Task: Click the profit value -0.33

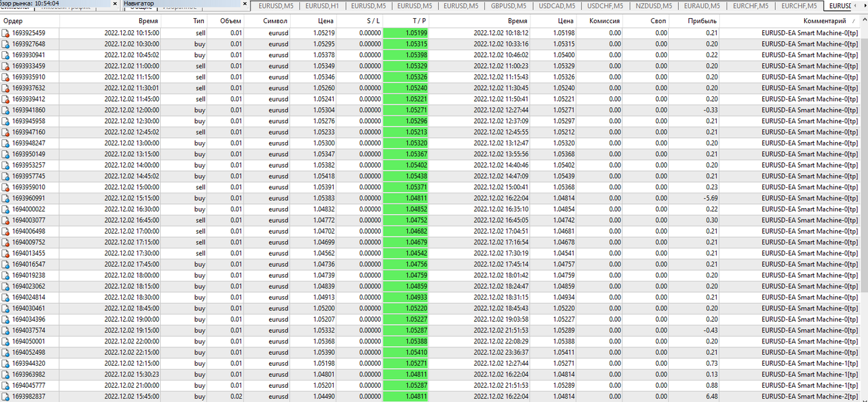Action: click(x=710, y=110)
